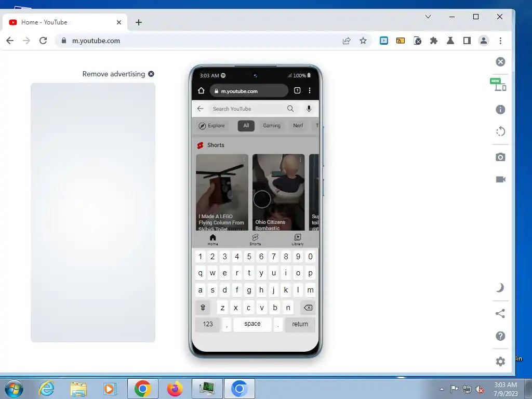Image resolution: width=532 pixels, height=399 pixels.
Task: Tap the voice search microphone icon
Action: 309,109
